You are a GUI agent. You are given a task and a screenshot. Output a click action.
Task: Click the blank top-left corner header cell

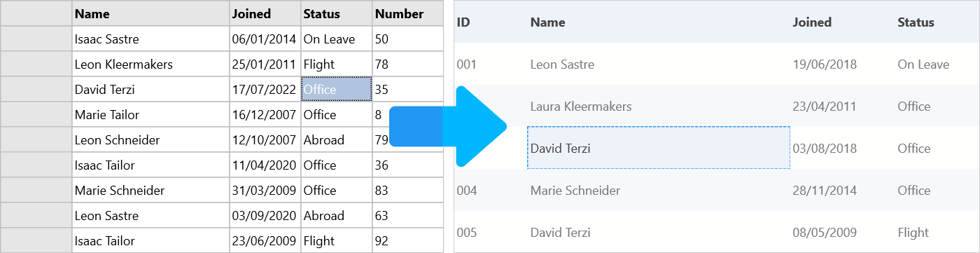[x=36, y=13]
